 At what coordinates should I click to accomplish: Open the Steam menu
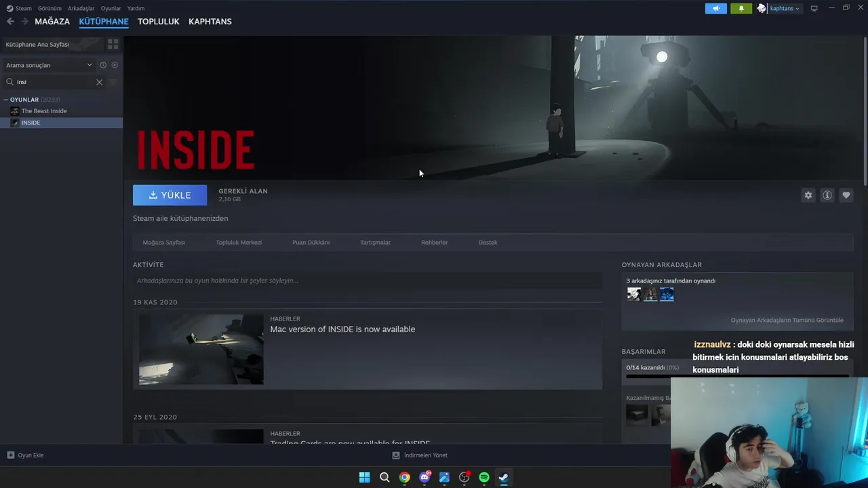coord(19,8)
